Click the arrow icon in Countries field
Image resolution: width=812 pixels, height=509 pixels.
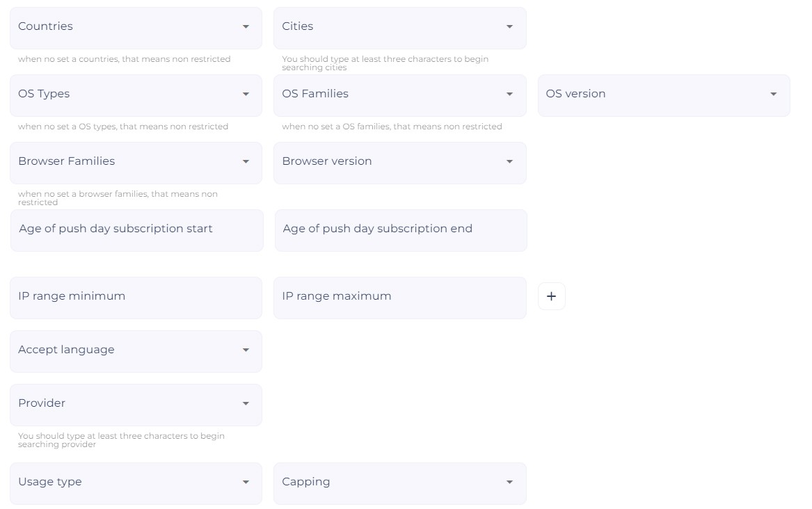click(246, 26)
